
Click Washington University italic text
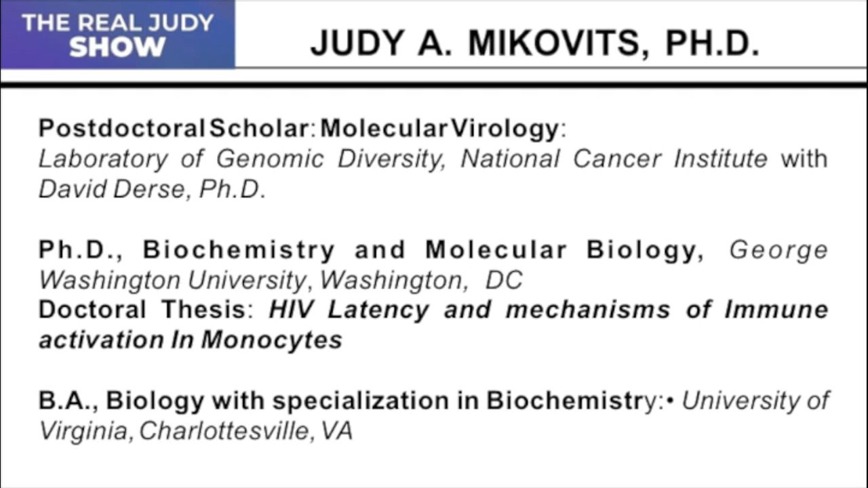point(172,280)
